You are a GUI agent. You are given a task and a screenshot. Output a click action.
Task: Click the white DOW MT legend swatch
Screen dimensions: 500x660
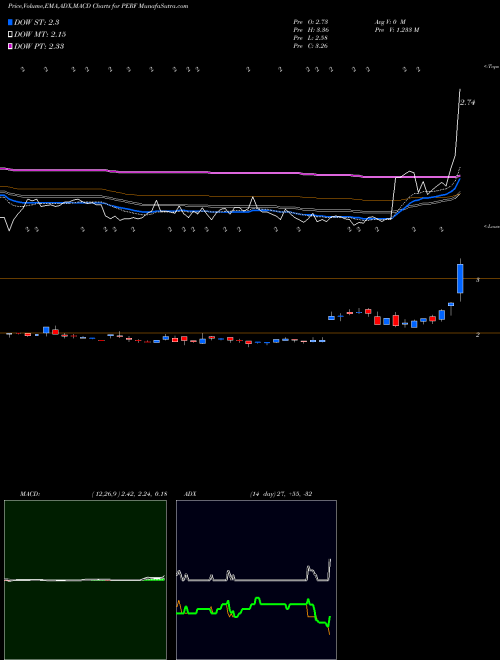(x=10, y=34)
